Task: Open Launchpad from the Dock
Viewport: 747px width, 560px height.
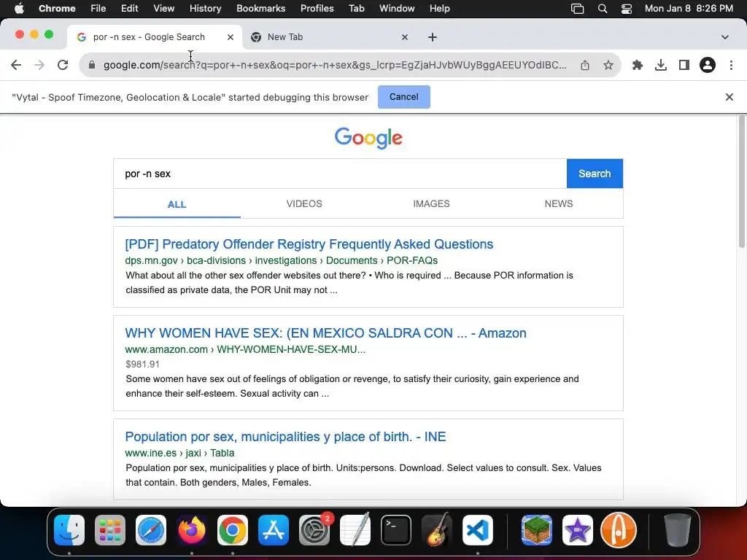Action: (x=110, y=530)
